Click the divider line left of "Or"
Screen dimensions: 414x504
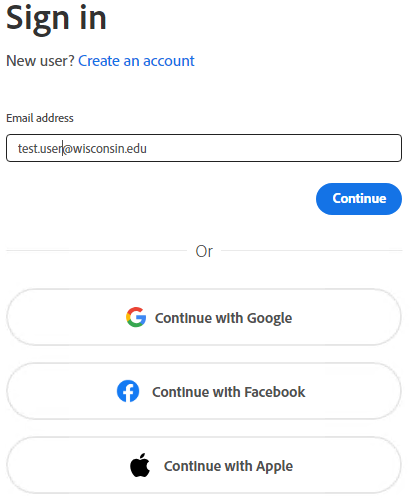pyautogui.click(x=97, y=250)
